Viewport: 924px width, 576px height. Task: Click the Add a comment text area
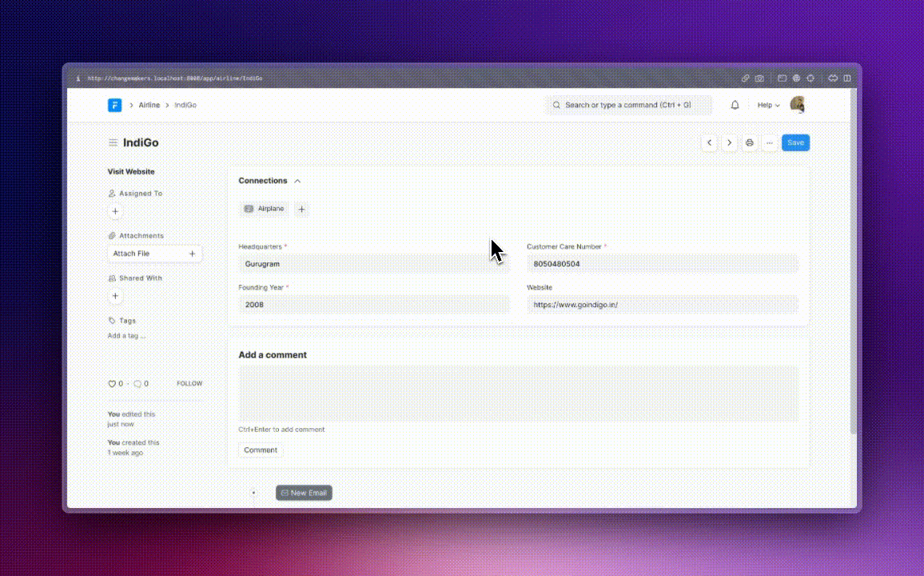click(519, 394)
